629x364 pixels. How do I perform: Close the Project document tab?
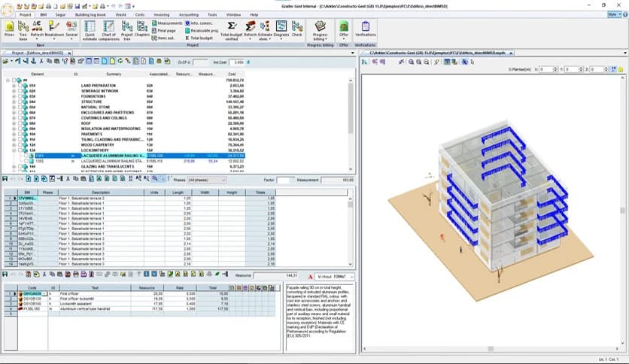pos(69,53)
